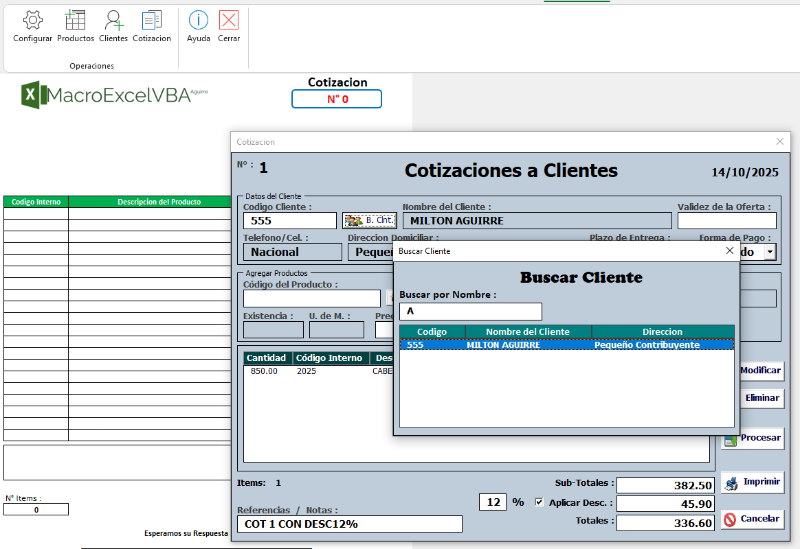The height and width of the screenshot is (549, 800).
Task: Click the discount amount field 45.90
Action: pos(665,504)
